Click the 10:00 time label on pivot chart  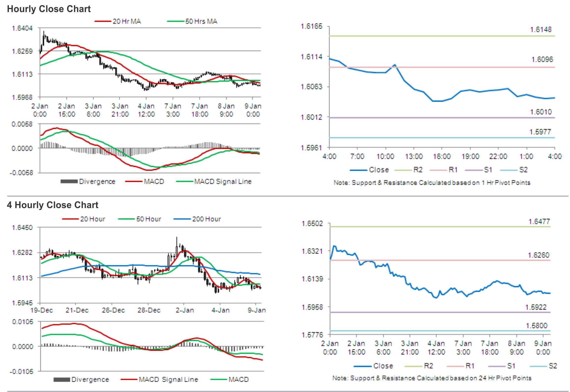(x=385, y=156)
